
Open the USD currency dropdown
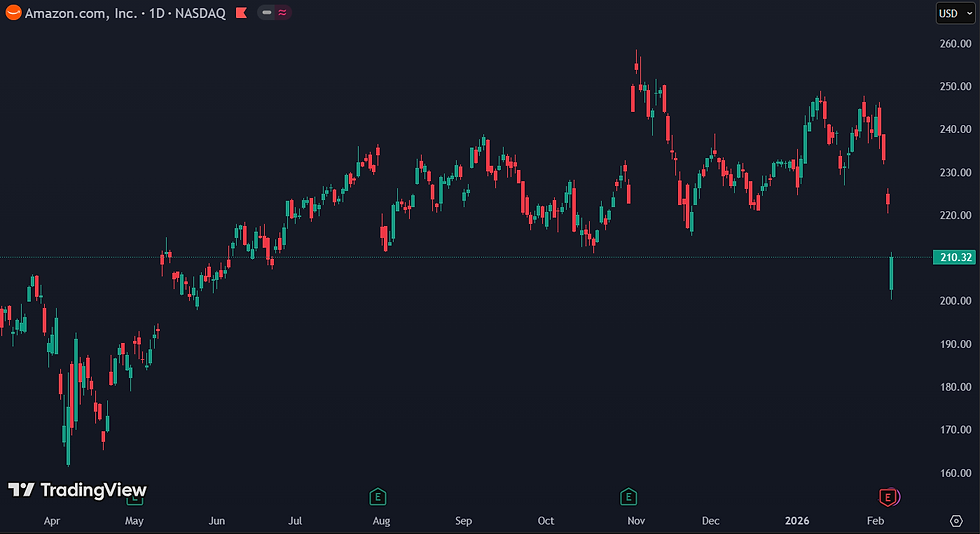point(956,13)
